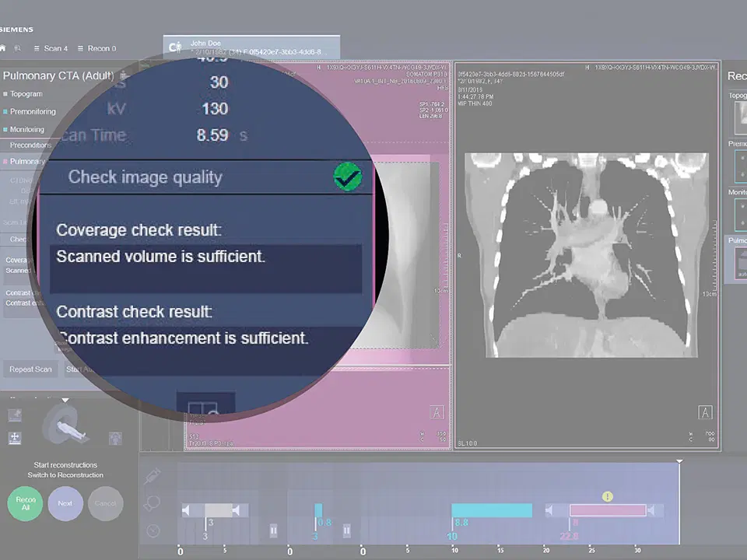The image size is (747, 560).
Task: Open the Scan 4 list
Action: [51, 48]
